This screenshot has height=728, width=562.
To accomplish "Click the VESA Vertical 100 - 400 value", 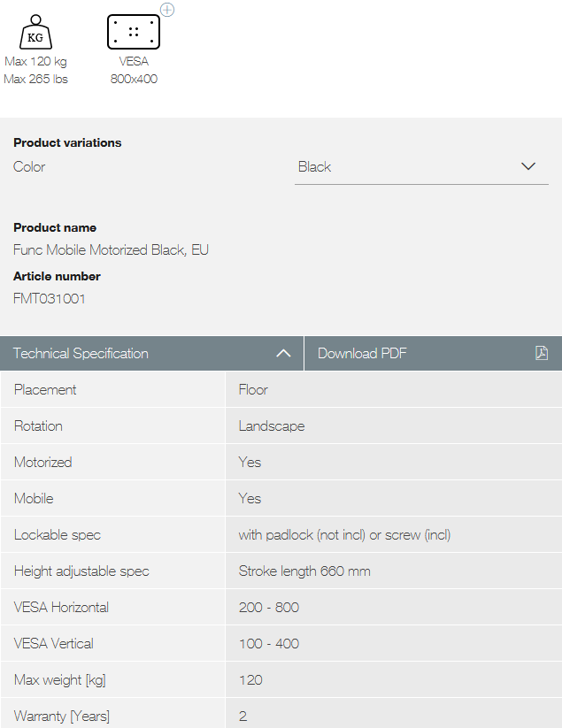I will [268, 643].
